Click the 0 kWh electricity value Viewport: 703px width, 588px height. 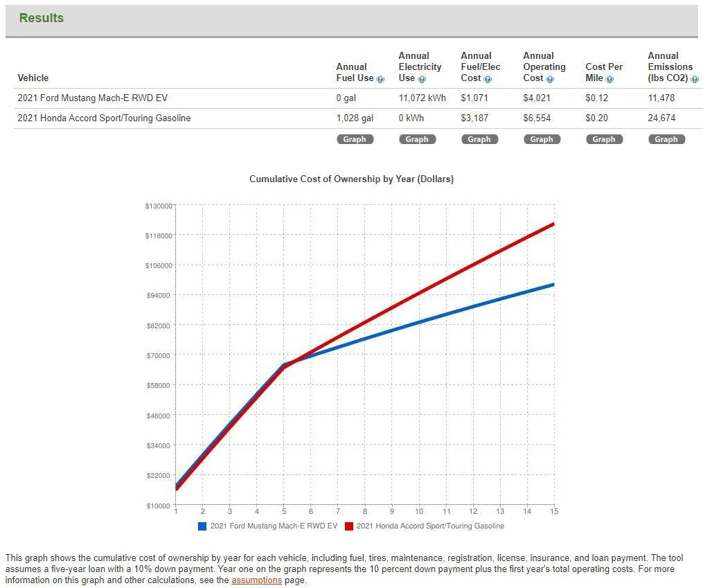[411, 118]
